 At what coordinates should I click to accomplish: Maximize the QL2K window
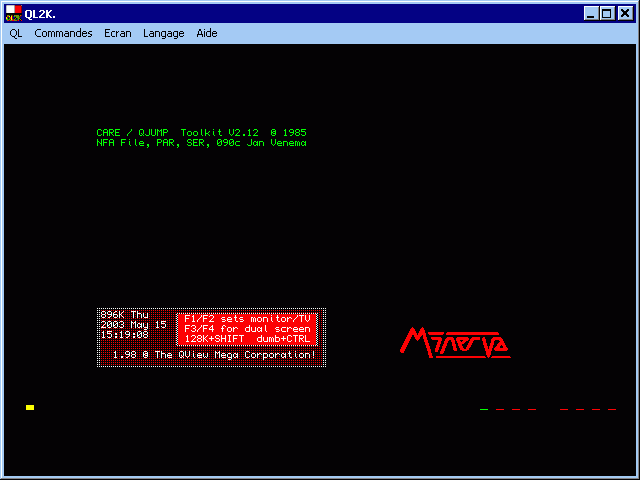click(607, 13)
